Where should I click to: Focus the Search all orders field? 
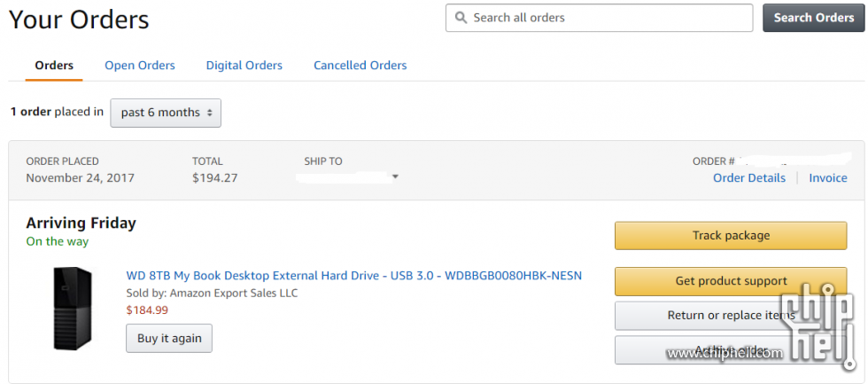(599, 18)
